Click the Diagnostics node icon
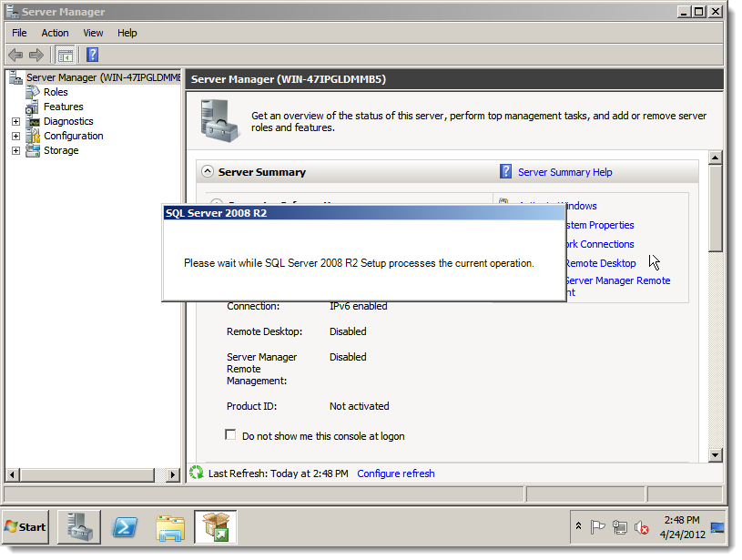Viewport: 742px width, 560px height. [x=33, y=122]
